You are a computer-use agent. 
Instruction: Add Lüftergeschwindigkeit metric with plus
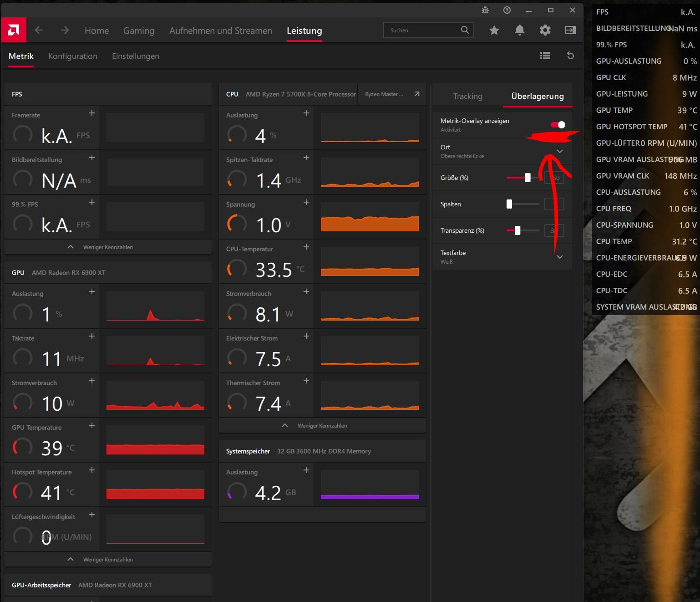92,515
